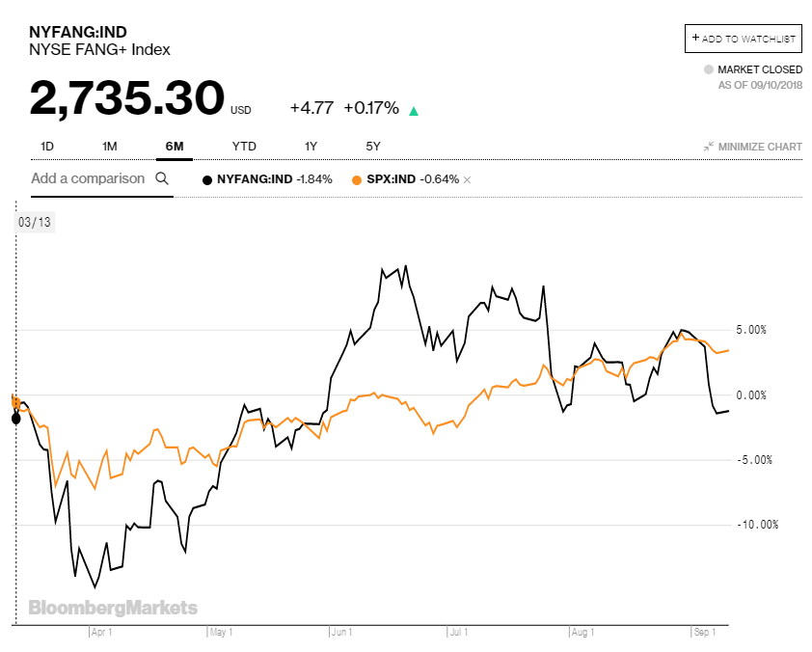
Task: Click the green up-arrow change indicator
Action: click(x=414, y=111)
